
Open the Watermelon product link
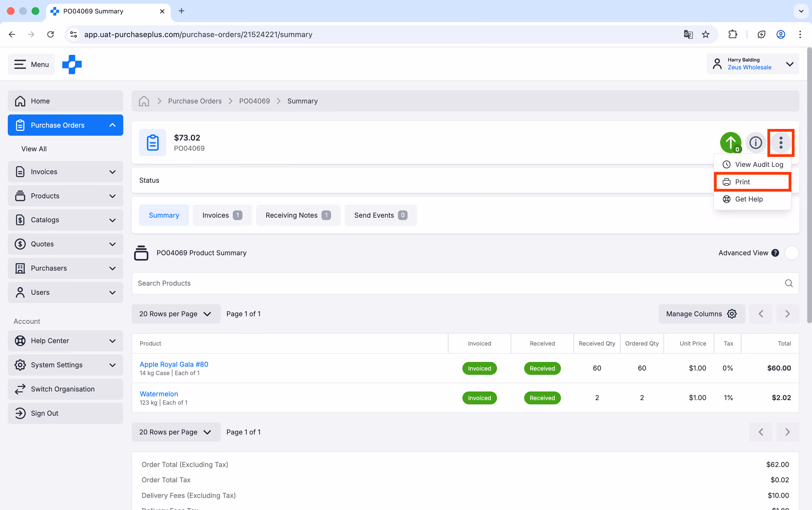pyautogui.click(x=159, y=394)
